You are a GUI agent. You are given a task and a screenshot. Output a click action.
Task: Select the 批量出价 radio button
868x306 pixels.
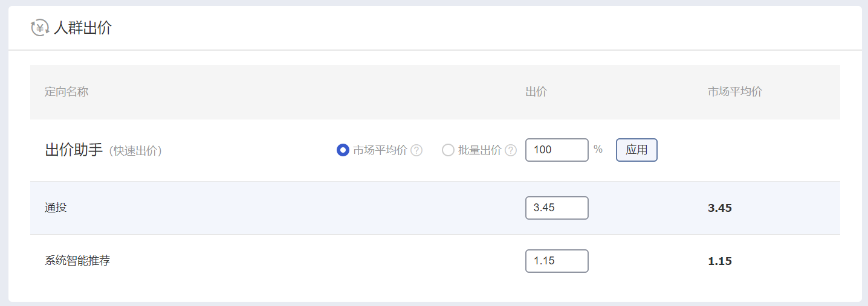click(x=448, y=150)
